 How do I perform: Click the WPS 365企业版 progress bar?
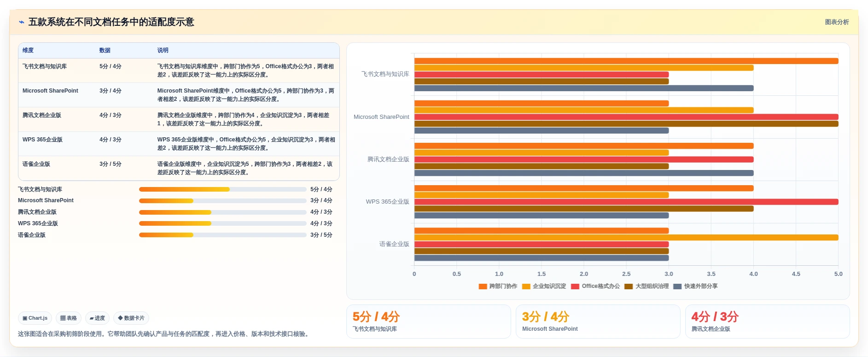click(223, 223)
